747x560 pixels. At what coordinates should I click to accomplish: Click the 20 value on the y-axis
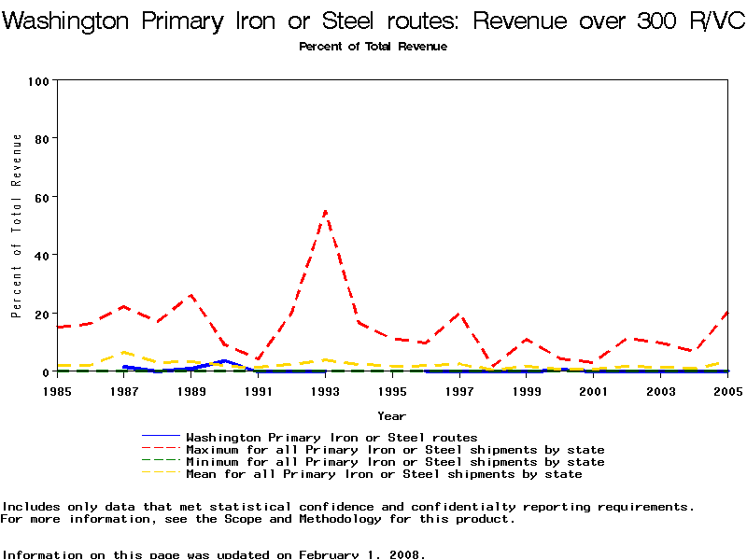coord(41,314)
